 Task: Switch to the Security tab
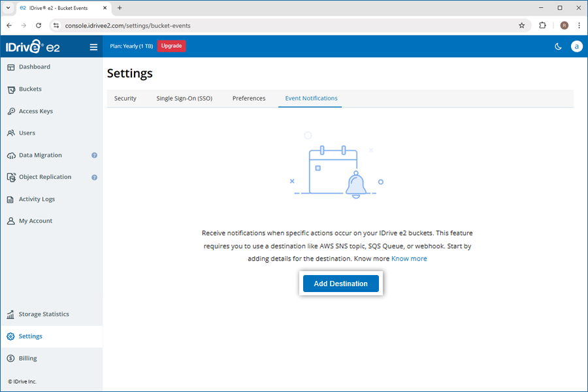(125, 99)
